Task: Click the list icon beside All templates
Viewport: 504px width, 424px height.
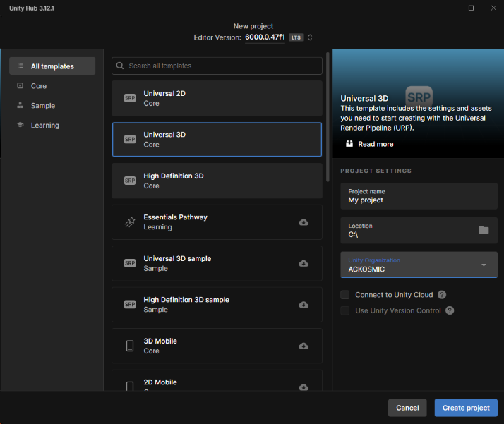Action: [x=20, y=66]
